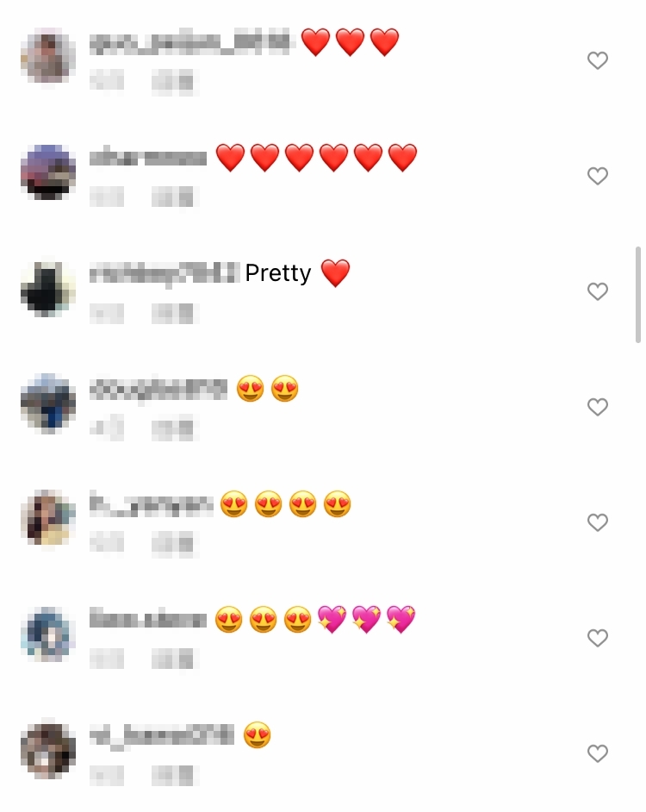
Task: Click reply link under three red hearts comment
Action: (173, 83)
